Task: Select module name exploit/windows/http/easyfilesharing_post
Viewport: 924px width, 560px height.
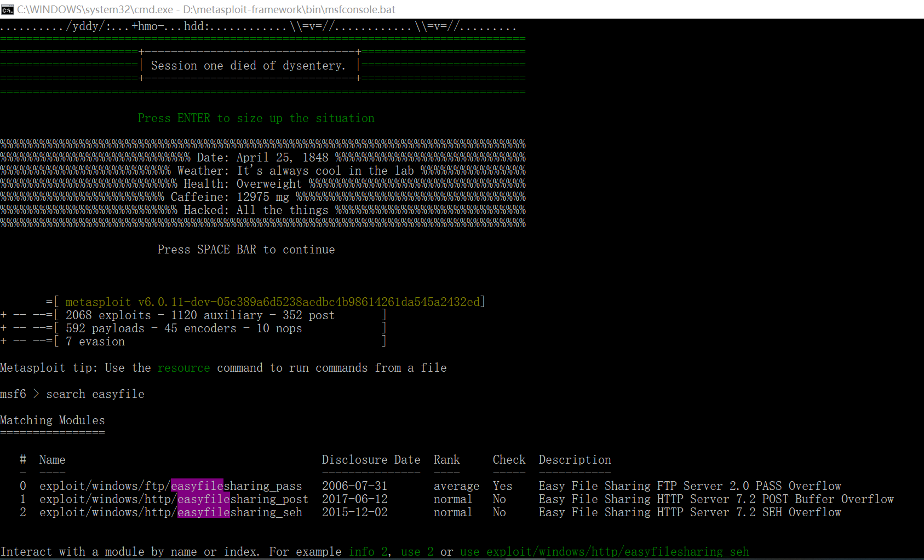Action: pos(174,499)
